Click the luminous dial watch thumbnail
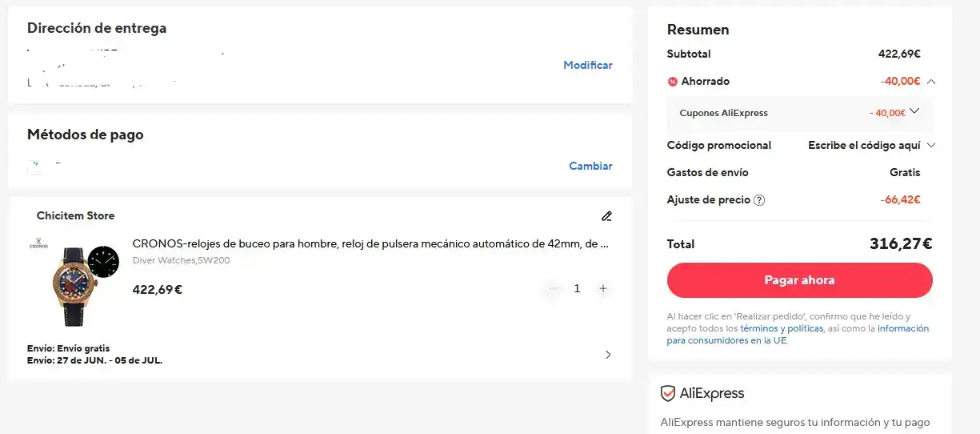 click(x=103, y=261)
